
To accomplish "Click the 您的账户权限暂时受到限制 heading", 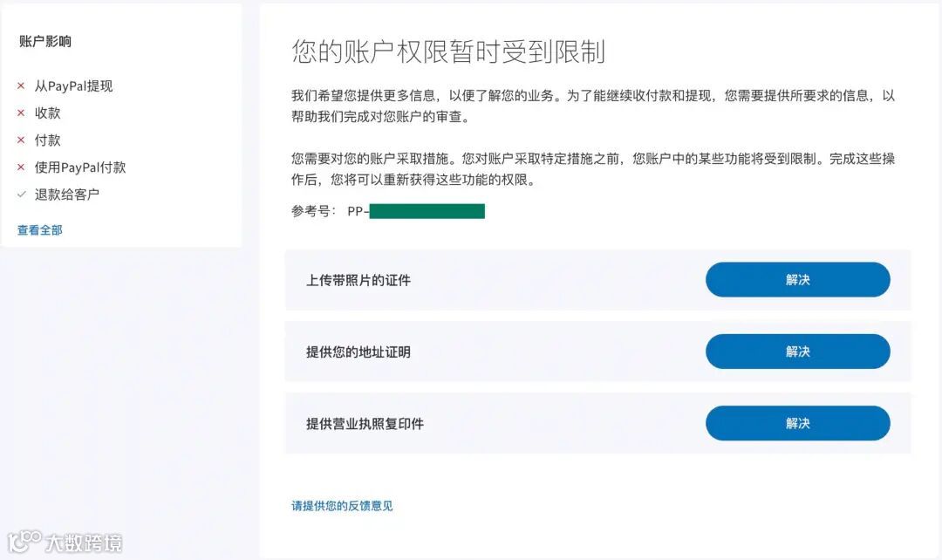I will (447, 51).
